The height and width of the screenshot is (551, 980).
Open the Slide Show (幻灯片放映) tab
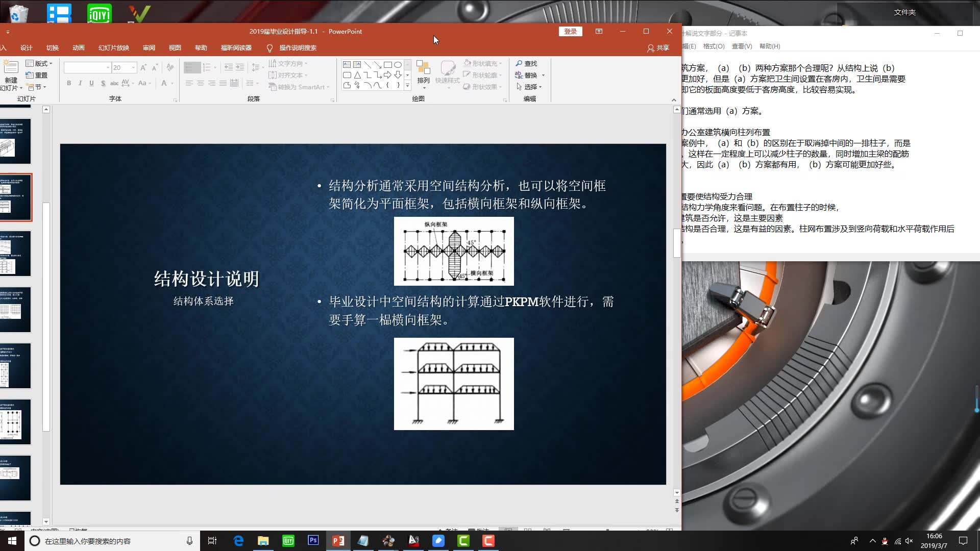click(114, 47)
